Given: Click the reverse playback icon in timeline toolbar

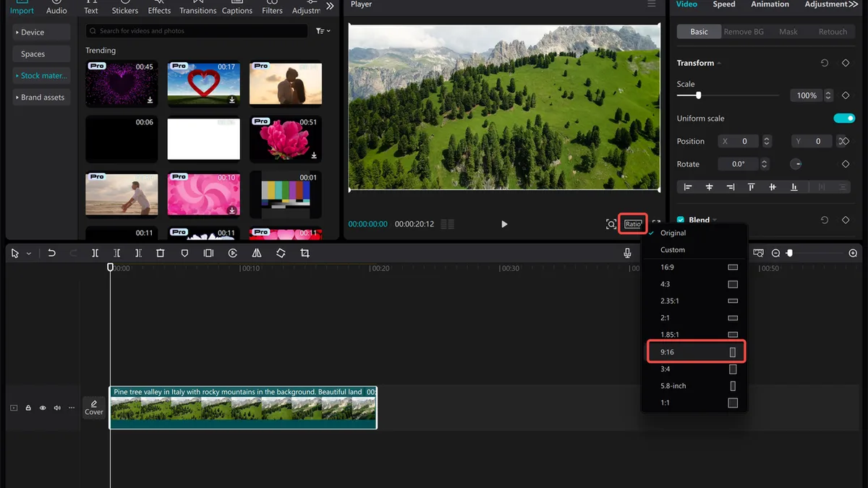Looking at the screenshot, I should [x=233, y=253].
